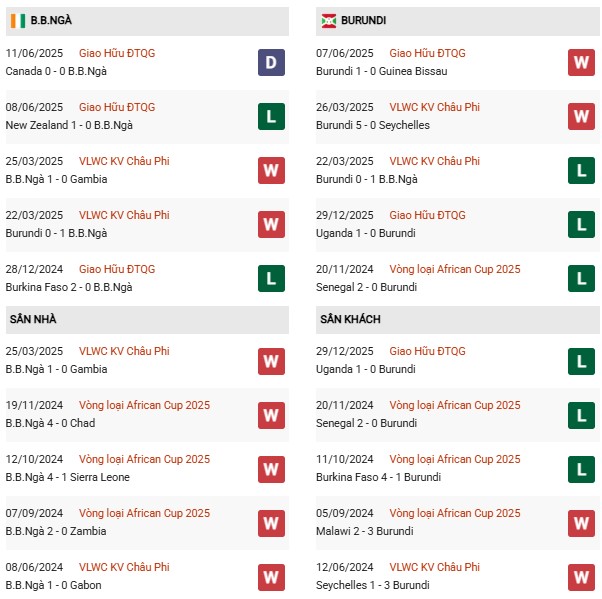Click African Cup 2025 qualifier link dated 12/10/2024

144,459
